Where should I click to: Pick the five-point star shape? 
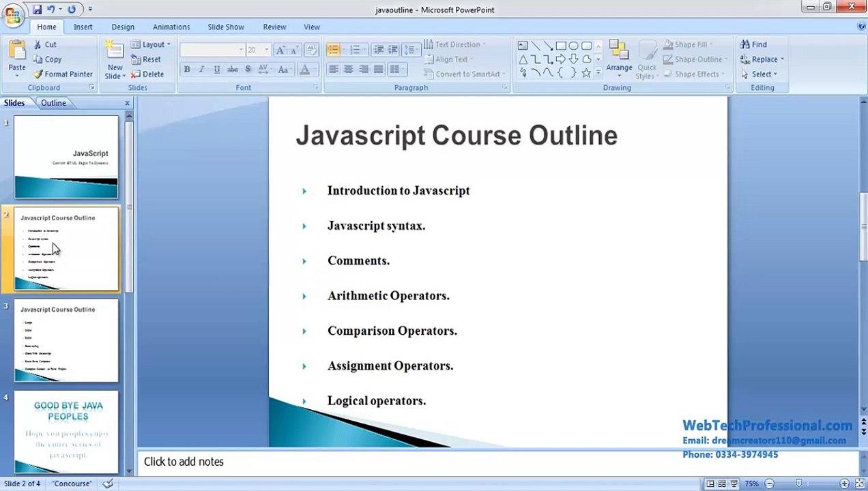click(586, 73)
